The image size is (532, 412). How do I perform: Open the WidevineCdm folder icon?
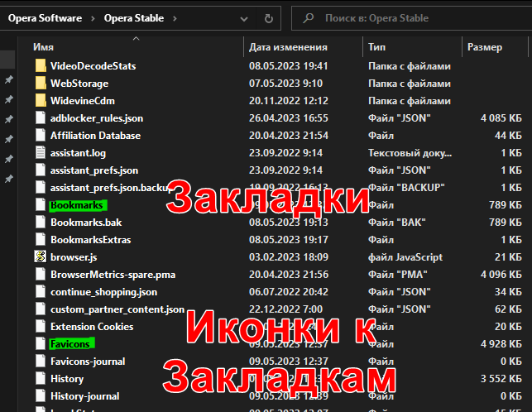tap(41, 100)
